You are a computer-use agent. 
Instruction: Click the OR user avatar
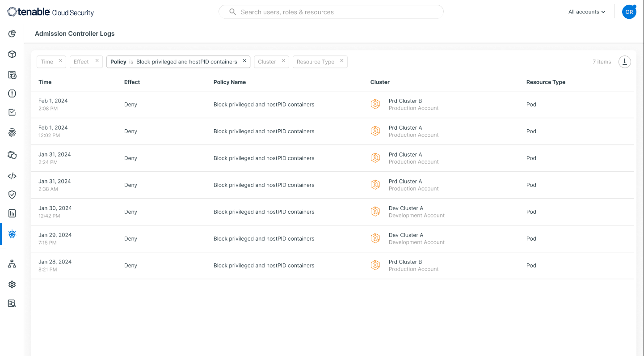pos(629,12)
